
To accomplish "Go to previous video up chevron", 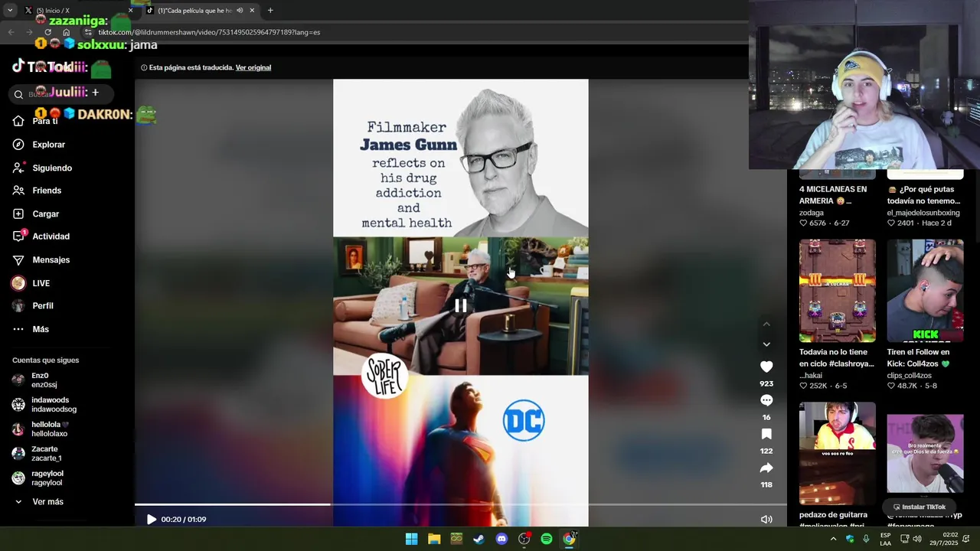I will [766, 324].
